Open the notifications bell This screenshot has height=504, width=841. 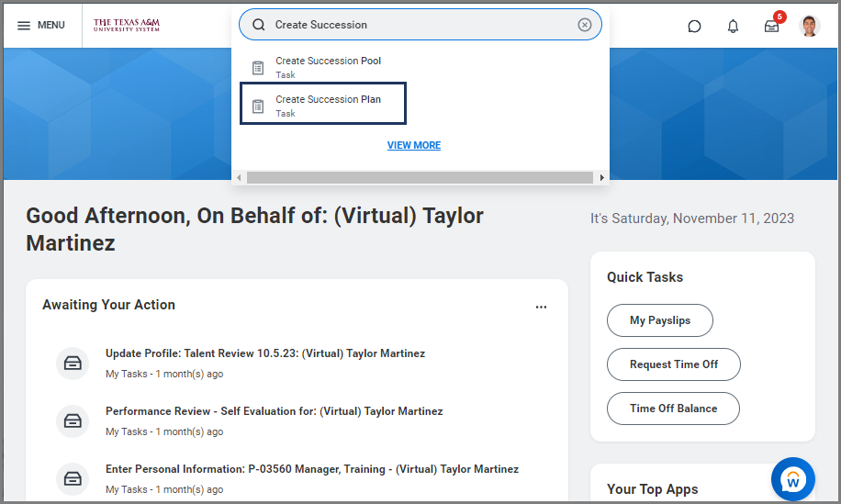click(x=733, y=26)
